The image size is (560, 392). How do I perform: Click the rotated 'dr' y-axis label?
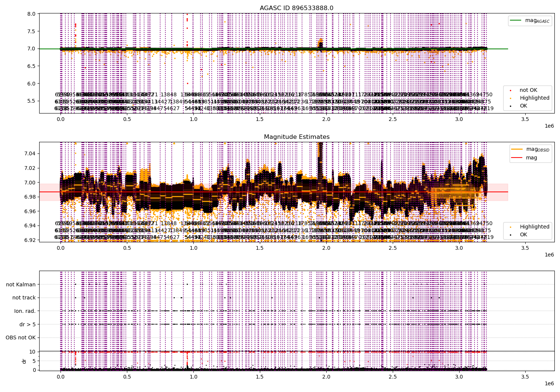(24, 361)
